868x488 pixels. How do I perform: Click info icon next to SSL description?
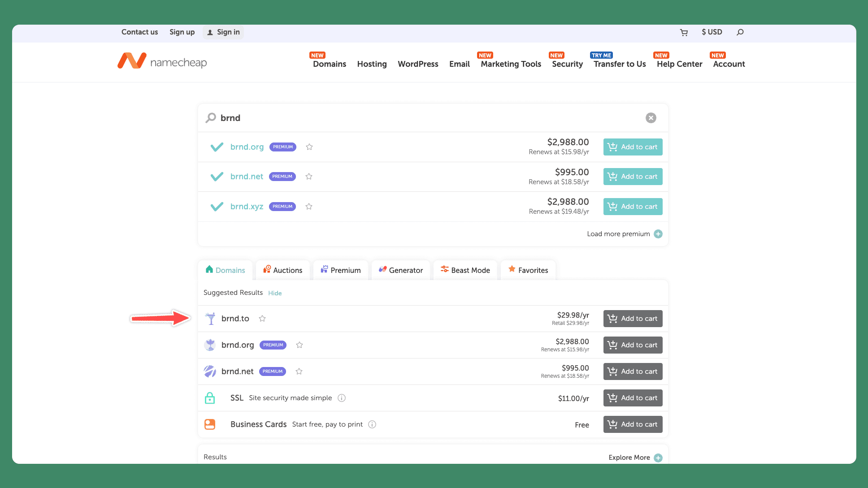[x=342, y=398]
